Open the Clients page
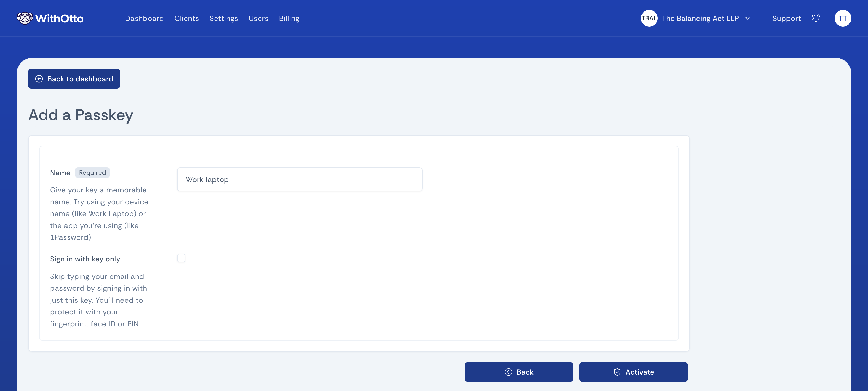Viewport: 868px width, 391px height. tap(187, 18)
